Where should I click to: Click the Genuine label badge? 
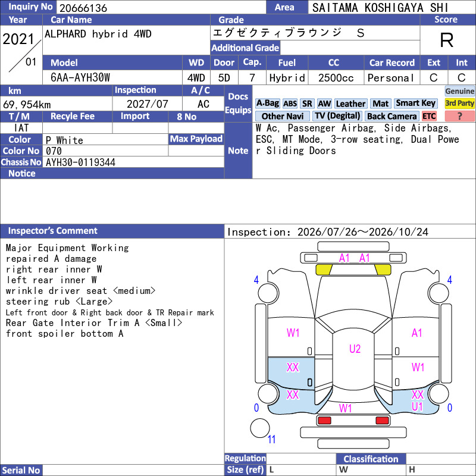(x=459, y=91)
